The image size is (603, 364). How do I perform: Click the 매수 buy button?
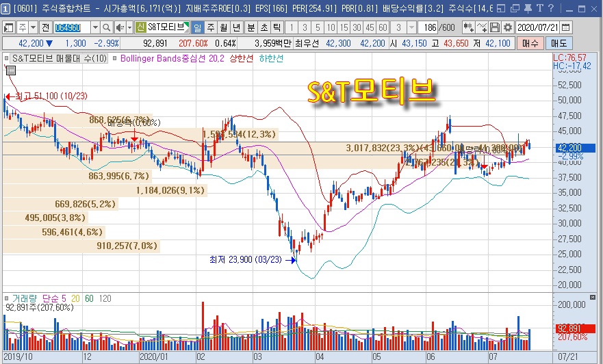point(530,43)
